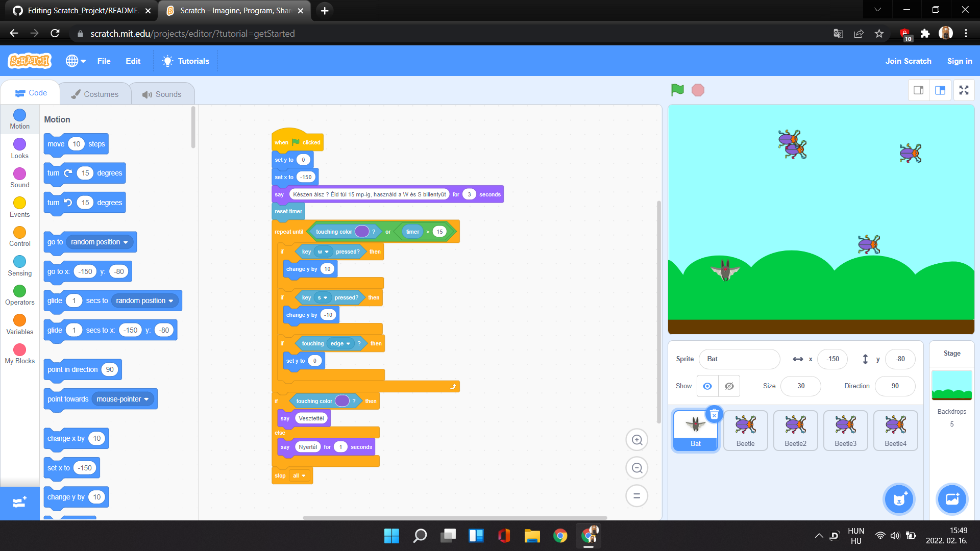Click the stop sign to halt scripts

[x=698, y=90]
